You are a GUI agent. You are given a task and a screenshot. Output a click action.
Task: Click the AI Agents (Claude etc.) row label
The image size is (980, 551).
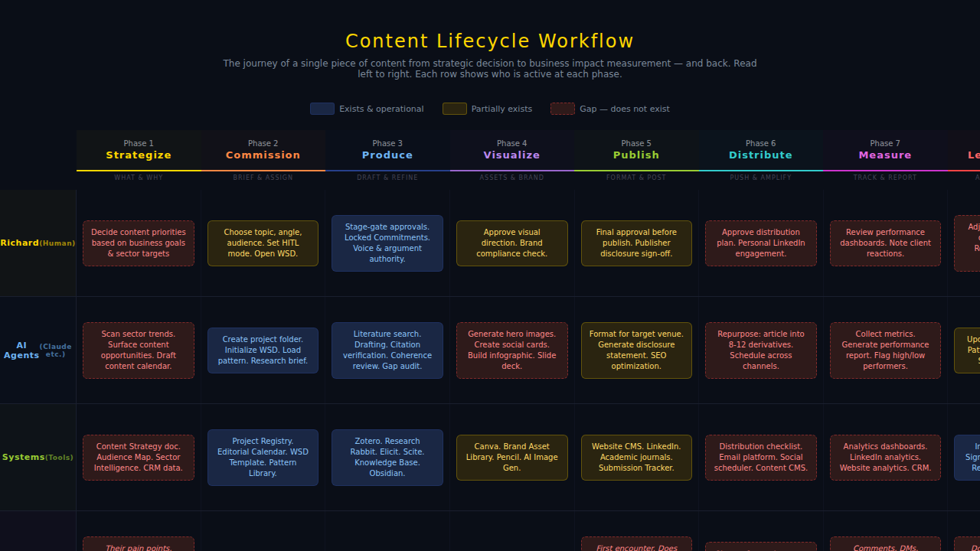[x=38, y=350]
